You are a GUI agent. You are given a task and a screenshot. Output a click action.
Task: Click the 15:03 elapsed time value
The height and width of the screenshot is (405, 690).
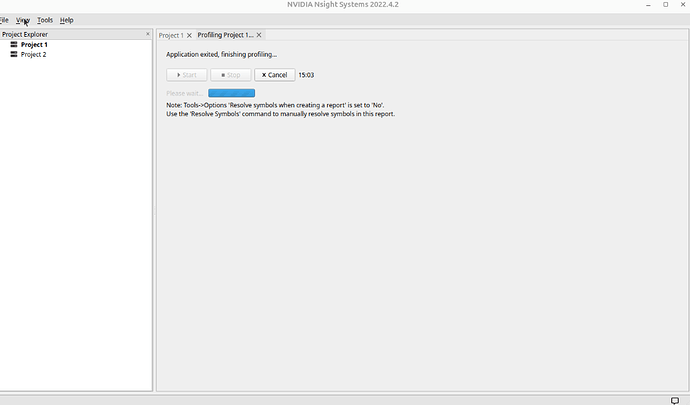[306, 75]
